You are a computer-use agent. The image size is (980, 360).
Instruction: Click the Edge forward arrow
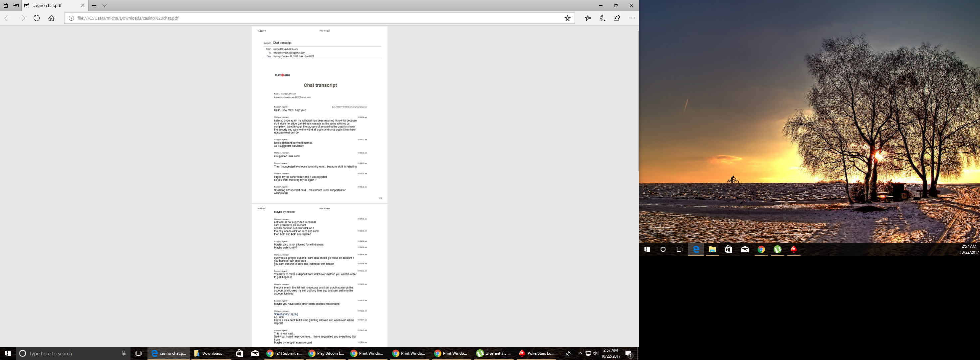(22, 18)
